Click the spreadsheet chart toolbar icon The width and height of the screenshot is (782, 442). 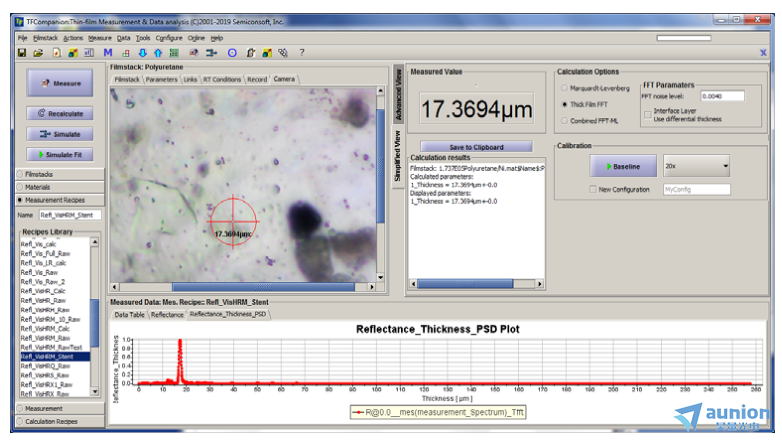click(89, 52)
